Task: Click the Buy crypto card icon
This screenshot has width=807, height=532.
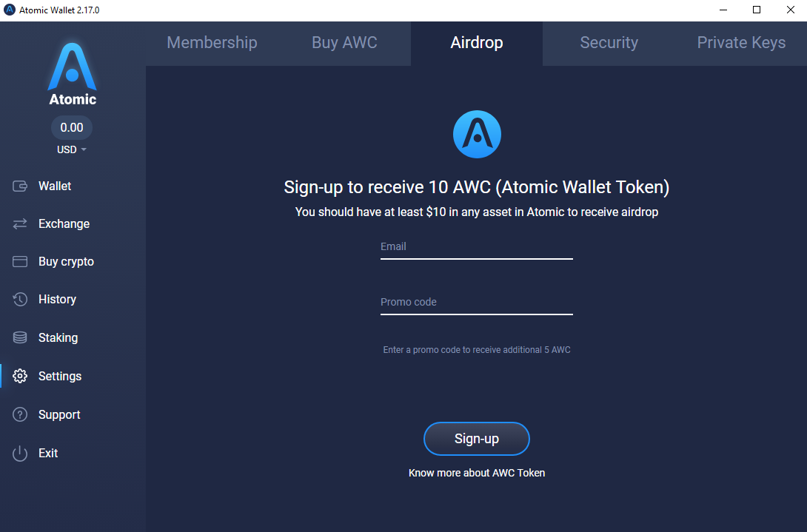Action: 20,262
